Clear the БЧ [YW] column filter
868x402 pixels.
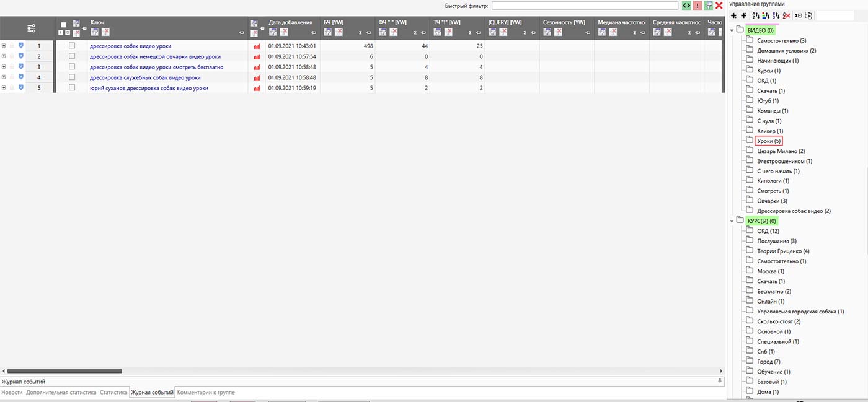[339, 32]
